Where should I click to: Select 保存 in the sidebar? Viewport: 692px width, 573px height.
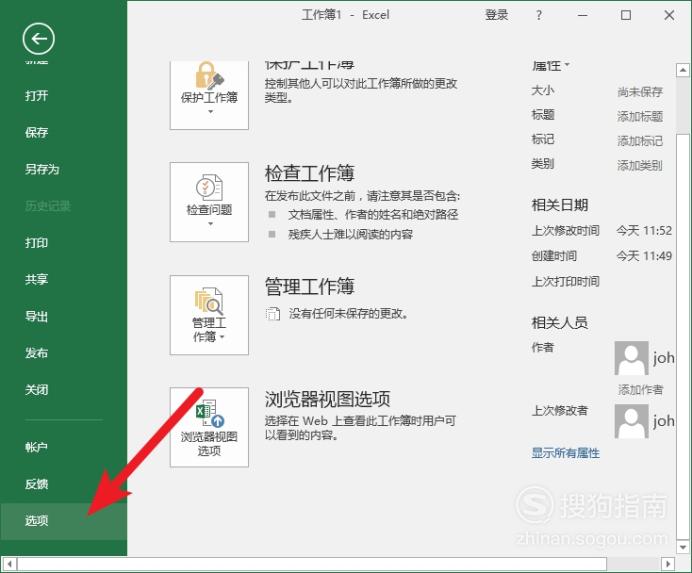37,132
